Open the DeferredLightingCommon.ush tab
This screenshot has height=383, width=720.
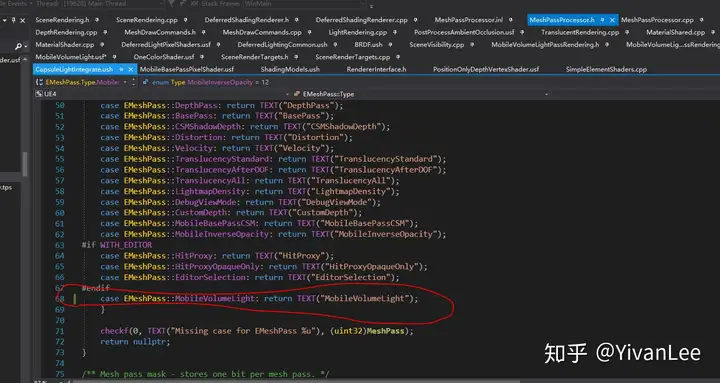282,45
